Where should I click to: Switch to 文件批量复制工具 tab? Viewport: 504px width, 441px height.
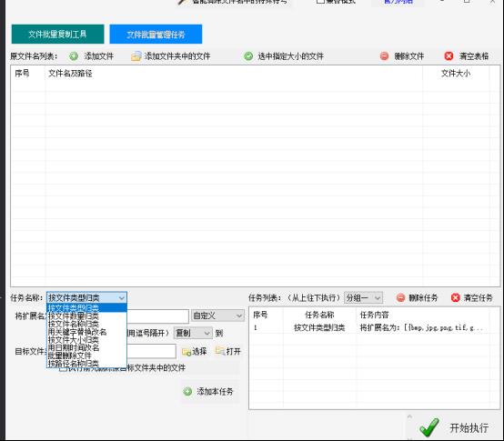point(58,34)
